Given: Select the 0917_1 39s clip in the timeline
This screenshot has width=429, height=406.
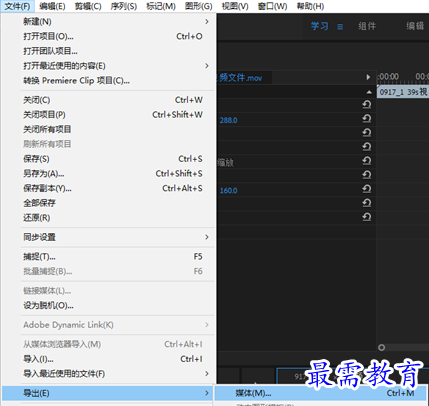Looking at the screenshot, I should click(x=403, y=92).
